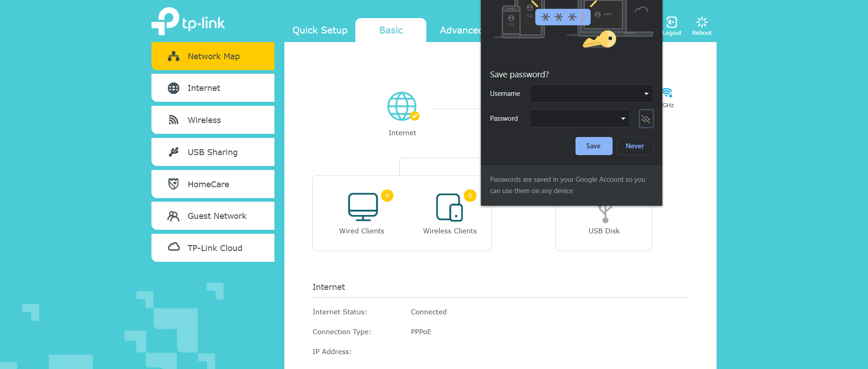868x369 pixels.
Task: Click the HomeCare shield icon
Action: pos(174,184)
